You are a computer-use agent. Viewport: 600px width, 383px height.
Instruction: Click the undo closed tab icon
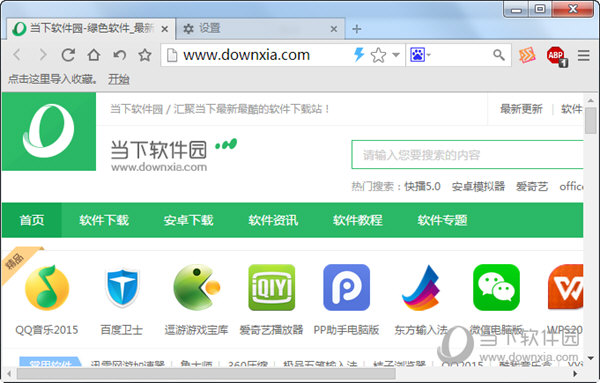click(x=119, y=55)
